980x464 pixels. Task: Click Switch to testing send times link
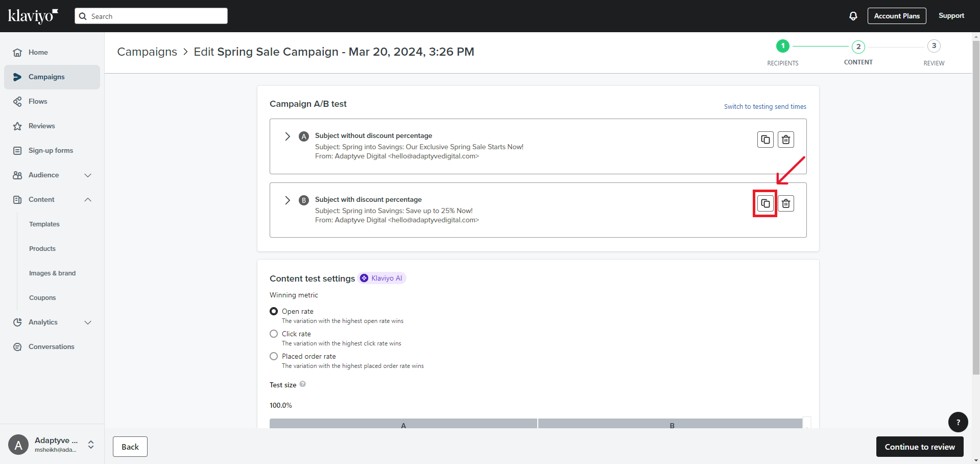pos(764,107)
